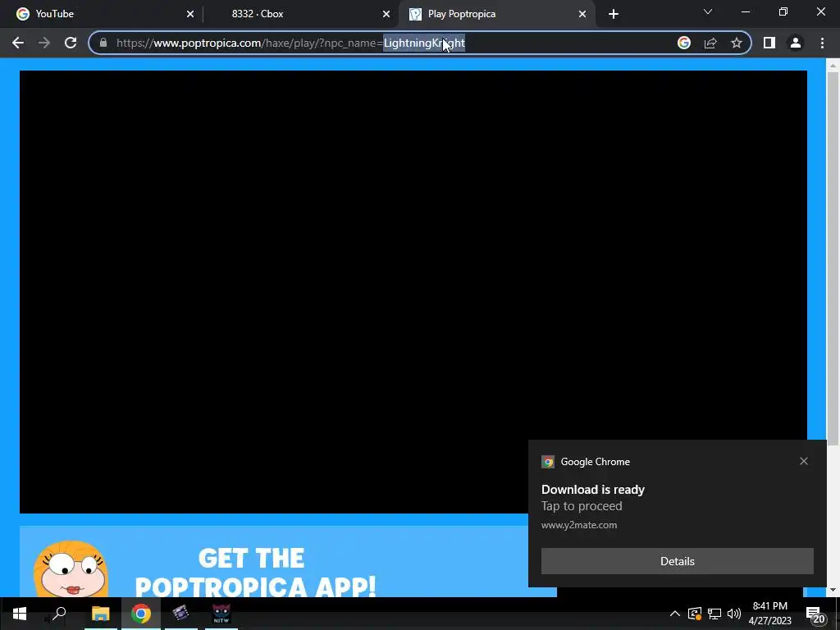Screen dimensions: 840x630
Task: Close the 8332 · Cbox tab
Action: pyautogui.click(x=386, y=14)
